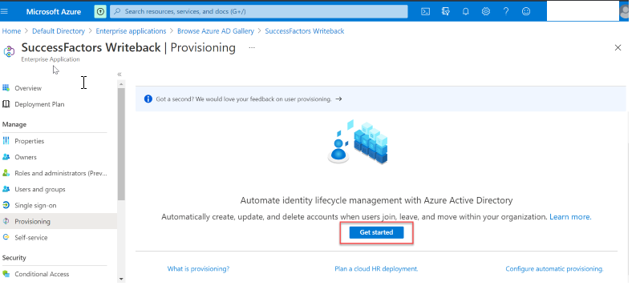644x294 pixels.
Task: Click the green upgrade icon beside the search bar
Action: 100,11
